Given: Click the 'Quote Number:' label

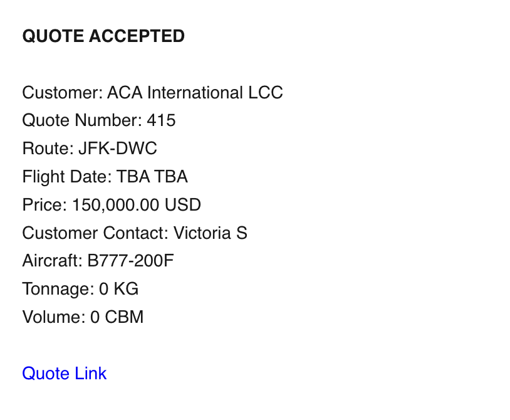Looking at the screenshot, I should point(81,120).
